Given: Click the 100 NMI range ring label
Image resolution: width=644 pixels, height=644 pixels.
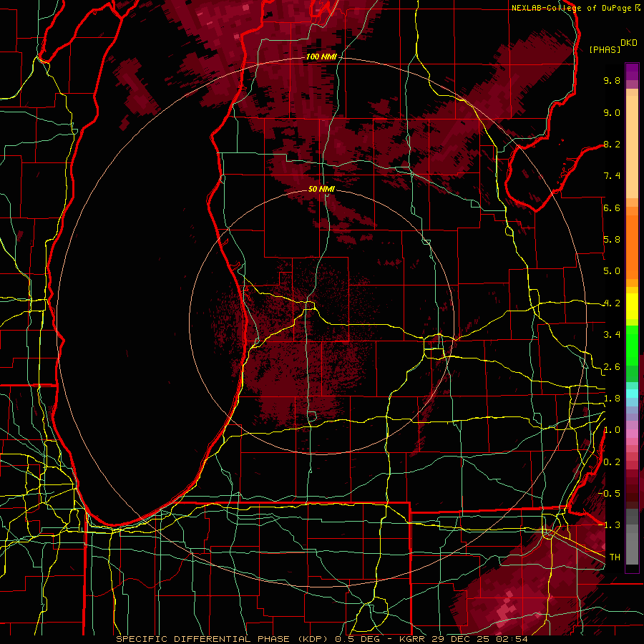Looking at the screenshot, I should tap(321, 57).
